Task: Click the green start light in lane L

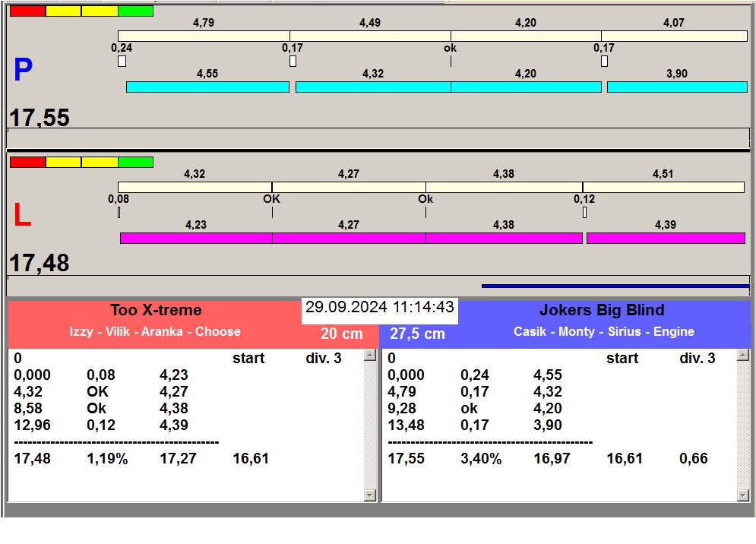Action: (135, 163)
